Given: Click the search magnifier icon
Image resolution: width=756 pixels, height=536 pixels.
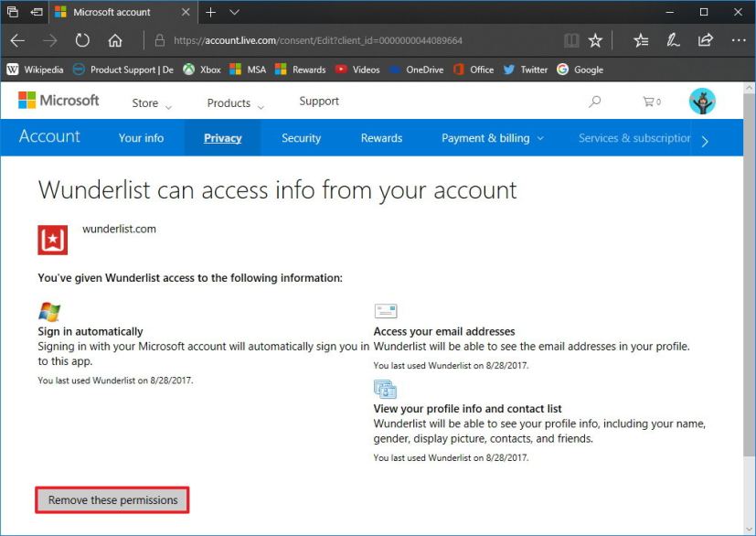Looking at the screenshot, I should [x=595, y=102].
